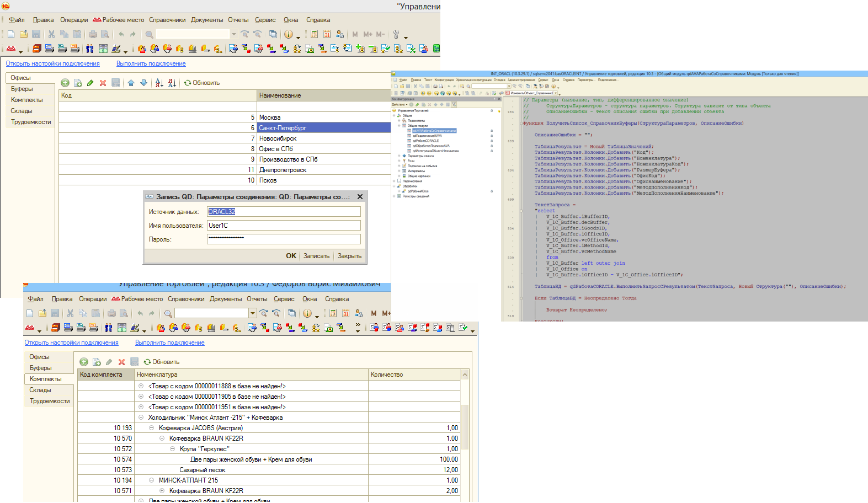Move selected row down in Офисы list
This screenshot has width=868, height=503.
click(x=143, y=83)
